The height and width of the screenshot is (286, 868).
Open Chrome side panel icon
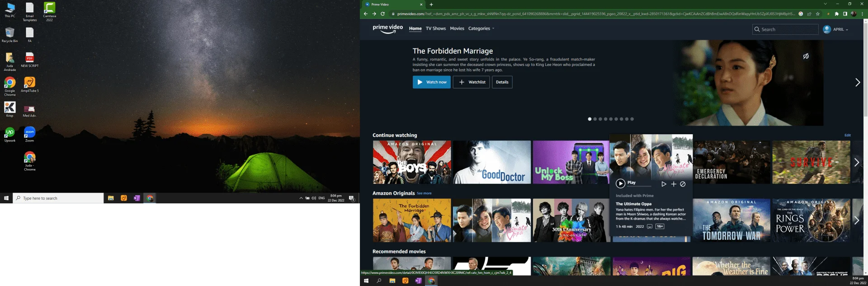click(845, 14)
